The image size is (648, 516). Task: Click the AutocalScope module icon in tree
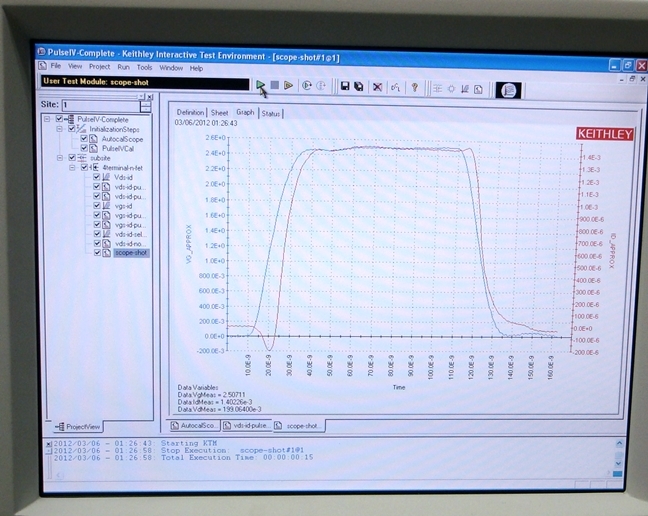coord(94,139)
